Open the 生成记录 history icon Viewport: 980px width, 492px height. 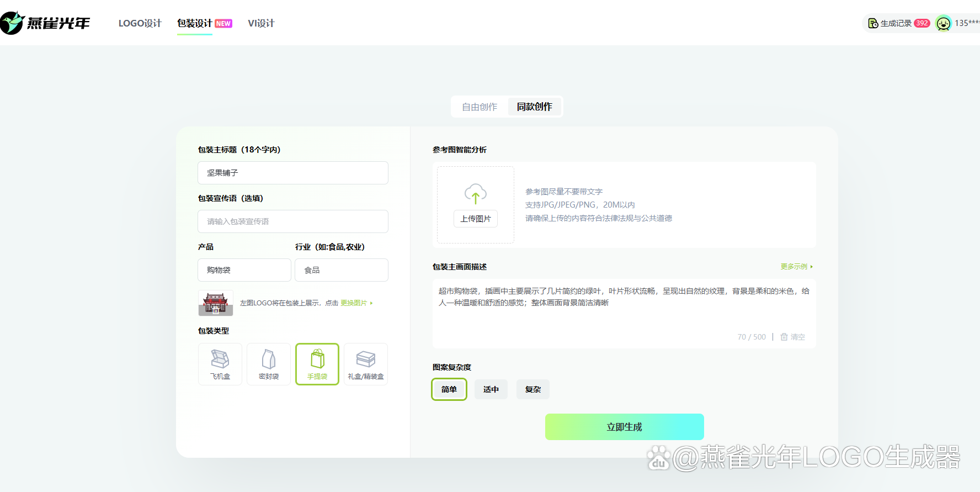point(873,23)
